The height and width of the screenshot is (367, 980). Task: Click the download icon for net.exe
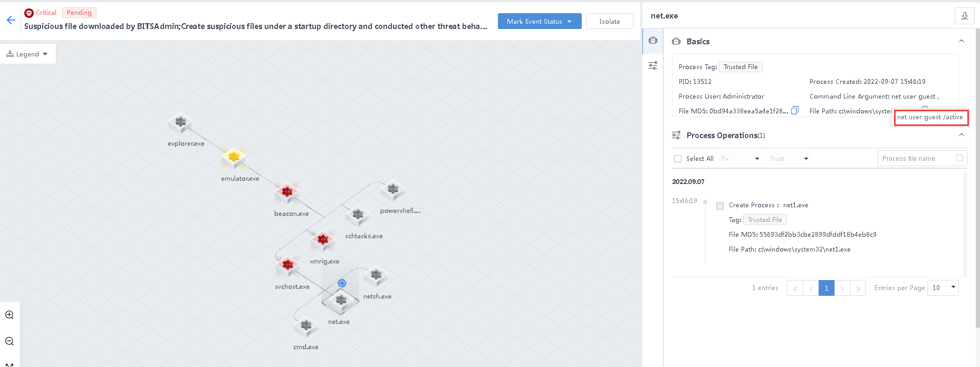[x=964, y=16]
